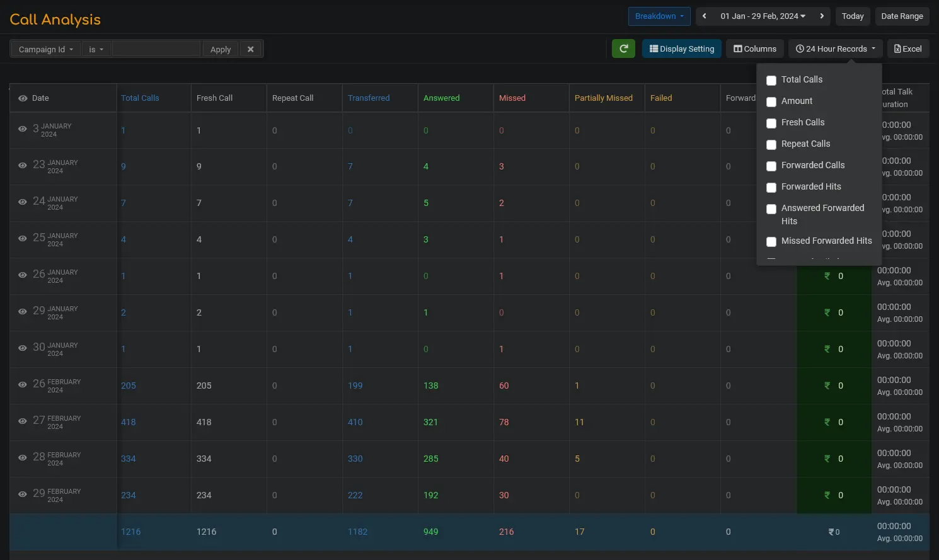Open the 'is' operator dropdown
This screenshot has width=939, height=560.
(96, 49)
